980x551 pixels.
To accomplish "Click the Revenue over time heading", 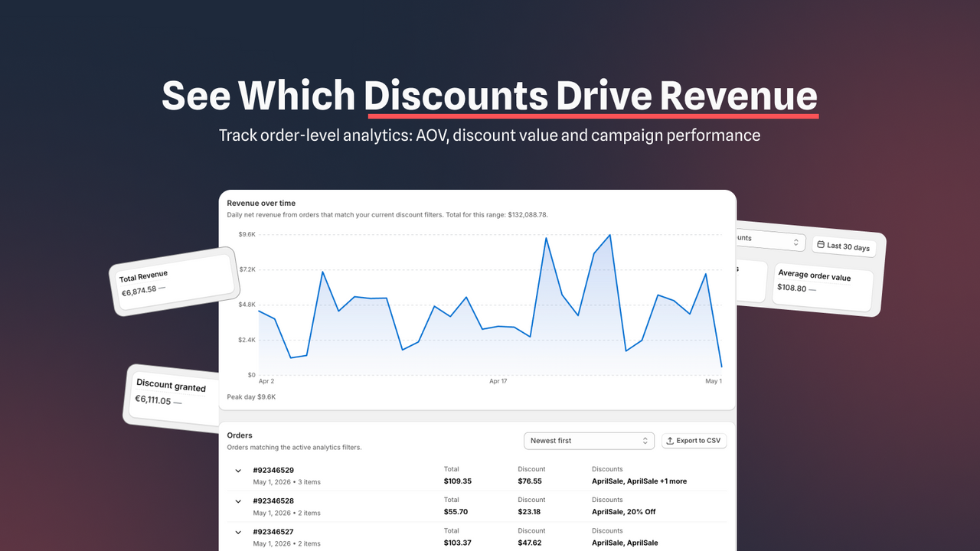I will 261,203.
